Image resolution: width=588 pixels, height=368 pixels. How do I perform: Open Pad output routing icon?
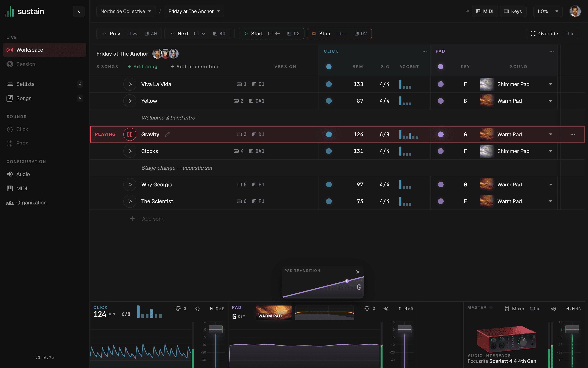(x=367, y=309)
